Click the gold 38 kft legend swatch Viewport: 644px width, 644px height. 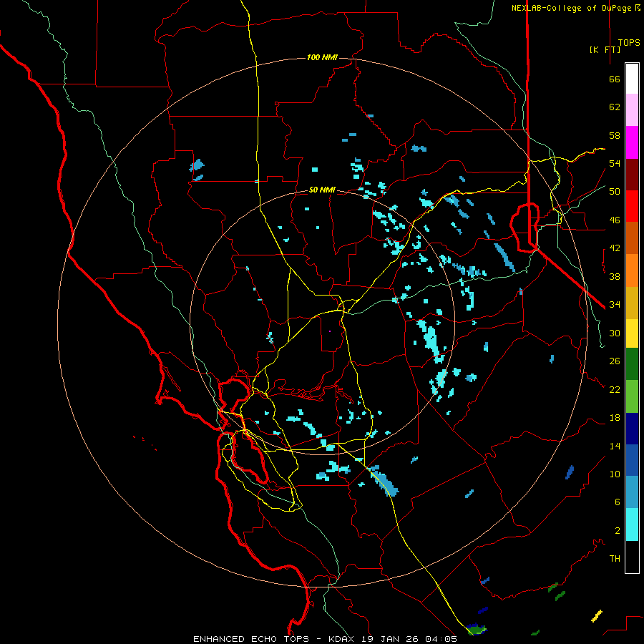[x=632, y=303]
